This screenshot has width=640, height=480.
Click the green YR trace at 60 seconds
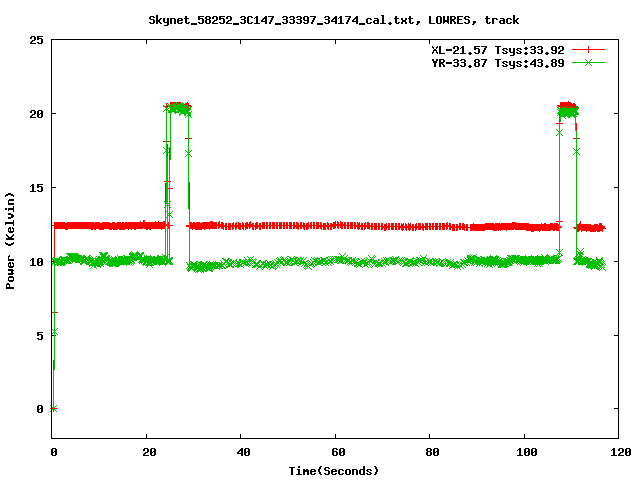(x=336, y=260)
